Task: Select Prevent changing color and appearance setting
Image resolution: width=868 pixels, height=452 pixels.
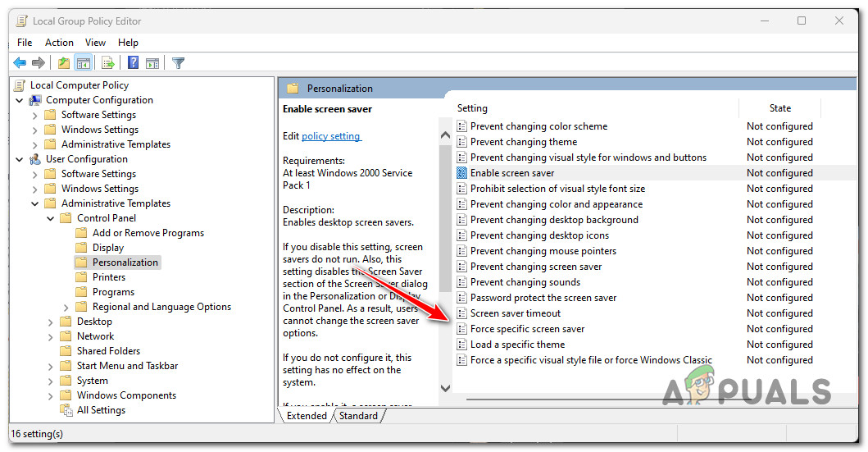Action: point(557,204)
